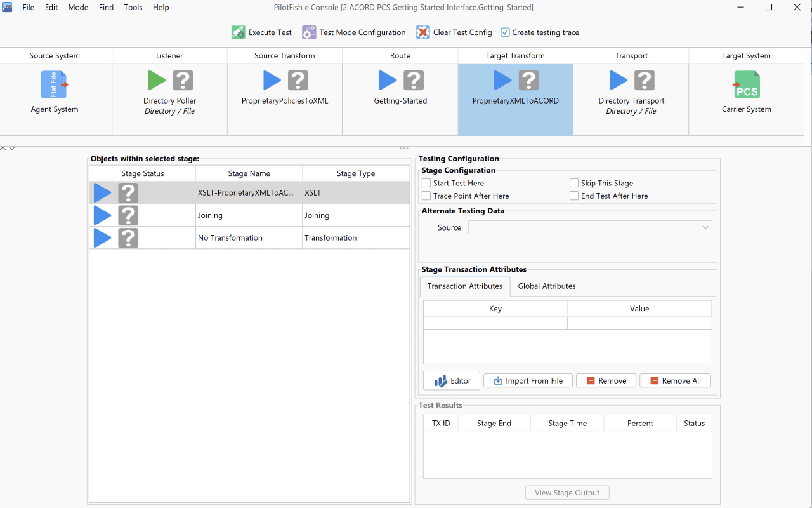Click question mark in the XSLT stage row

point(128,193)
